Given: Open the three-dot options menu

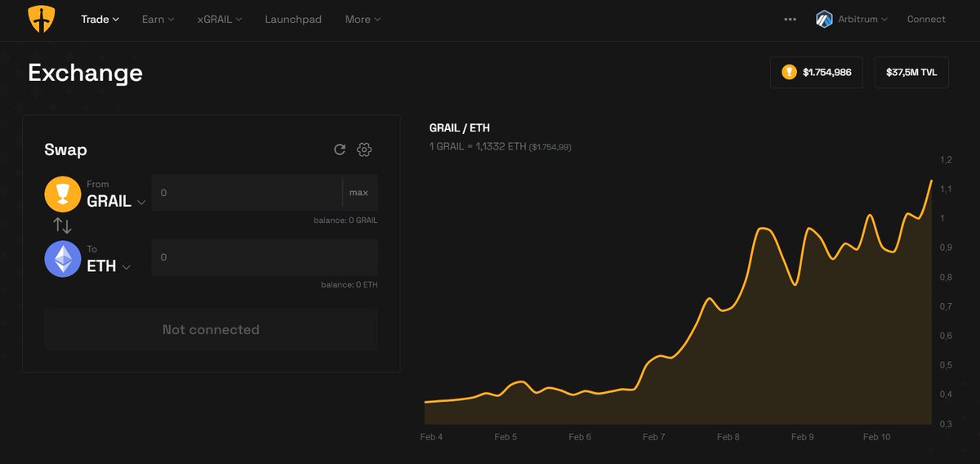Looking at the screenshot, I should click(790, 19).
